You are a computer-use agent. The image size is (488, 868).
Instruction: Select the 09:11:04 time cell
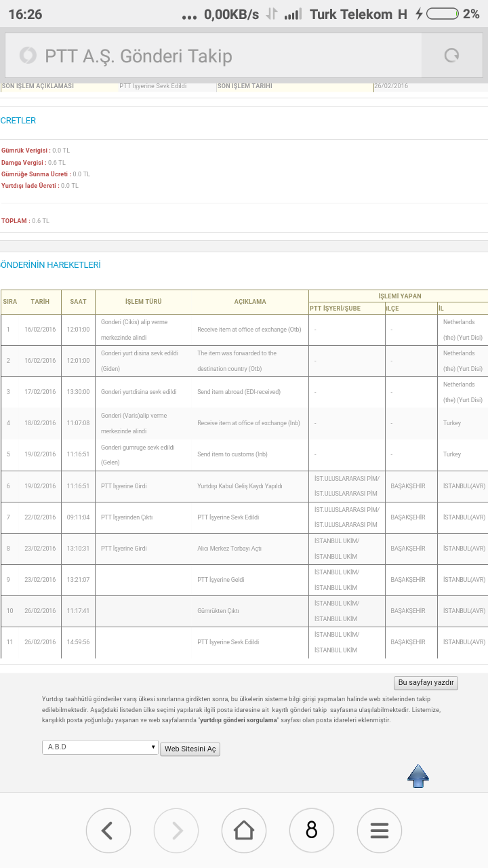coord(78,517)
